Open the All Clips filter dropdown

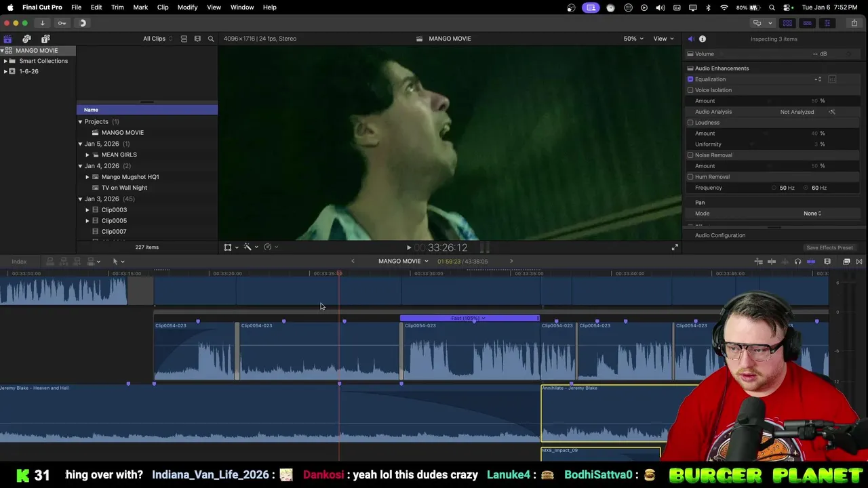pos(157,39)
